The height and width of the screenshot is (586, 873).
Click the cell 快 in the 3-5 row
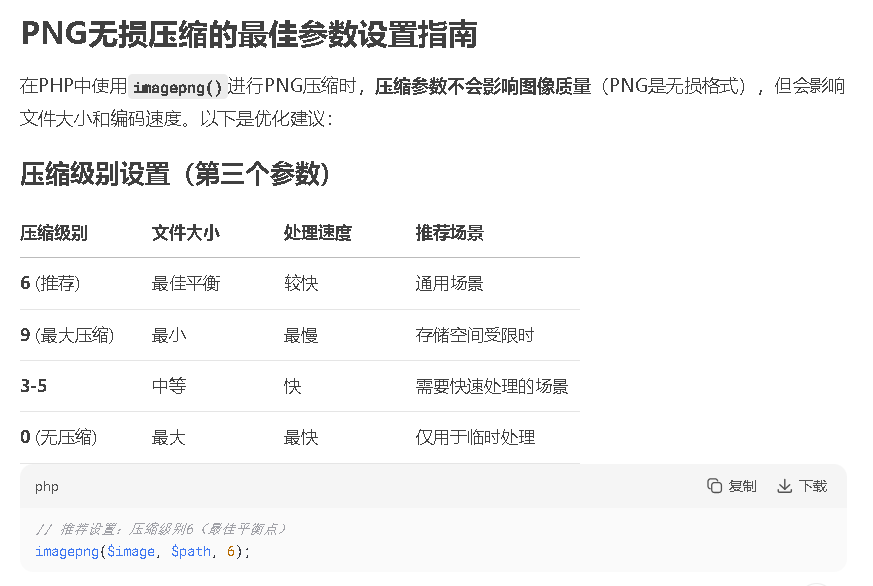point(292,386)
